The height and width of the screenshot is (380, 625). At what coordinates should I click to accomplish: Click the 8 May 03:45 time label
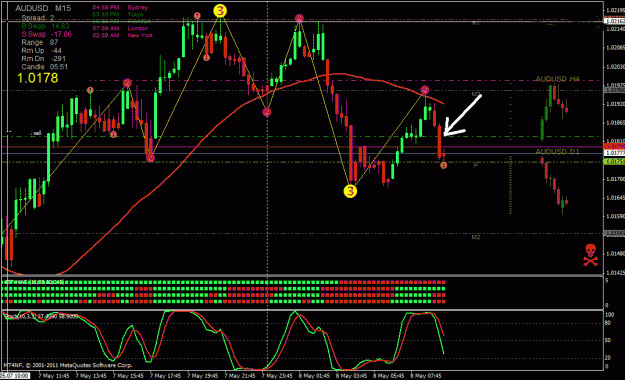pyautogui.click(x=351, y=376)
